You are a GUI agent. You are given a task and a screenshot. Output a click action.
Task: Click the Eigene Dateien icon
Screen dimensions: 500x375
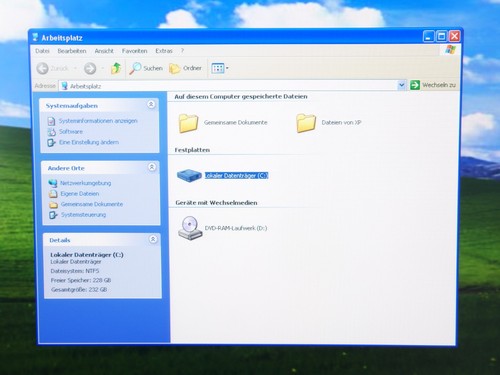pyautogui.click(x=53, y=194)
